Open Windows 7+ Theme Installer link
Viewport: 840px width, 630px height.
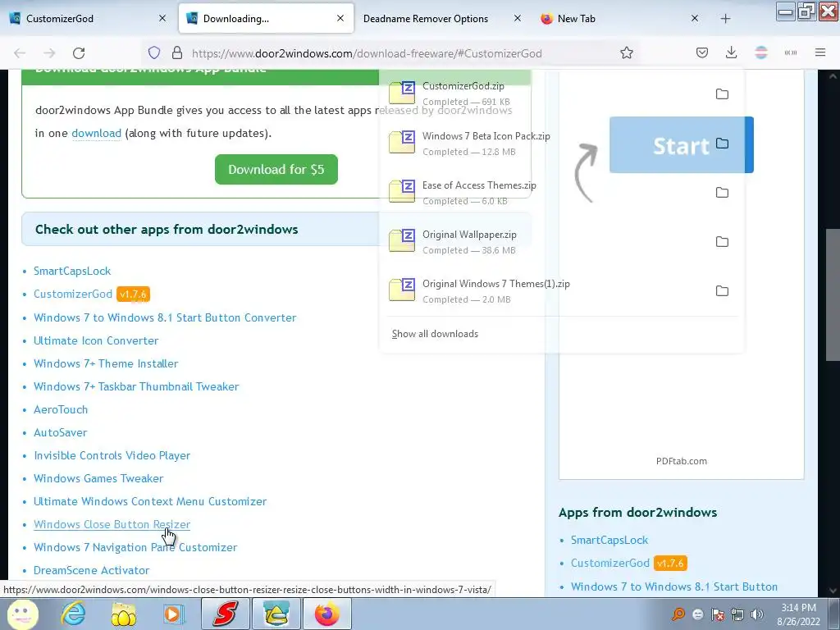pyautogui.click(x=106, y=363)
